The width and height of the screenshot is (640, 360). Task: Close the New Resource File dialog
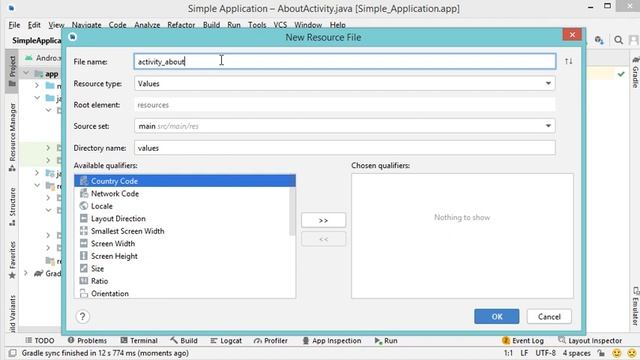coord(572,35)
